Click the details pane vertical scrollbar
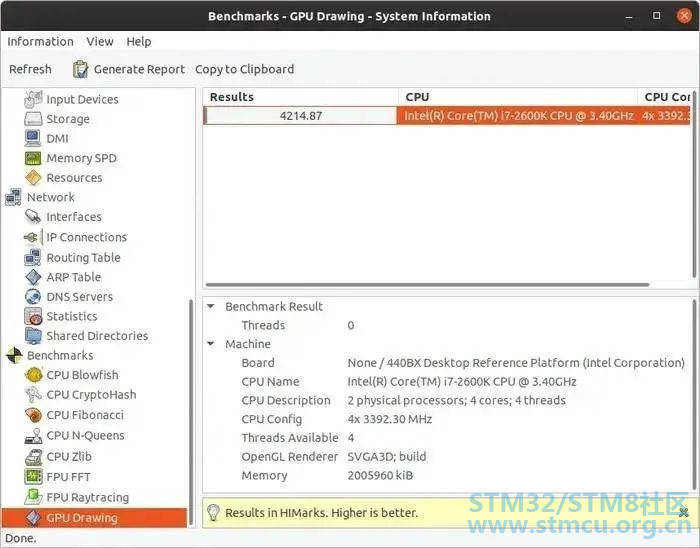 [694, 395]
